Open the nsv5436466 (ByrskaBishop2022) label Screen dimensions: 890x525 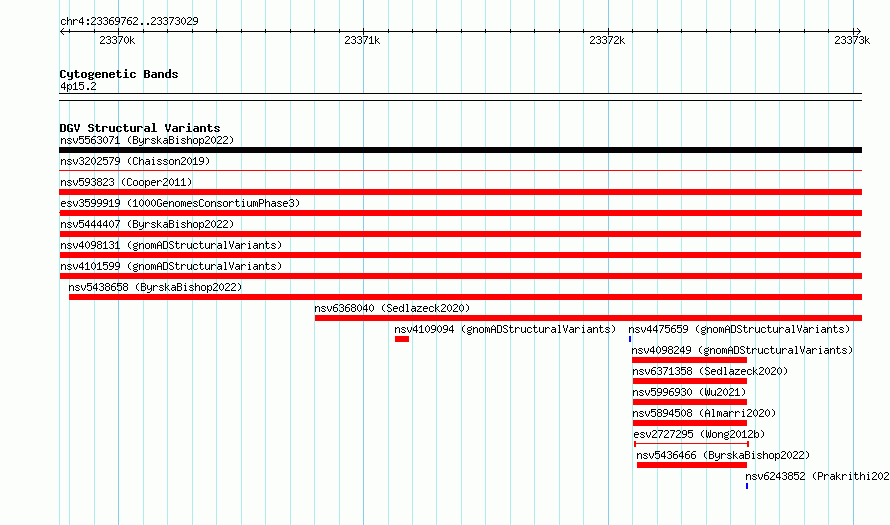(723, 455)
